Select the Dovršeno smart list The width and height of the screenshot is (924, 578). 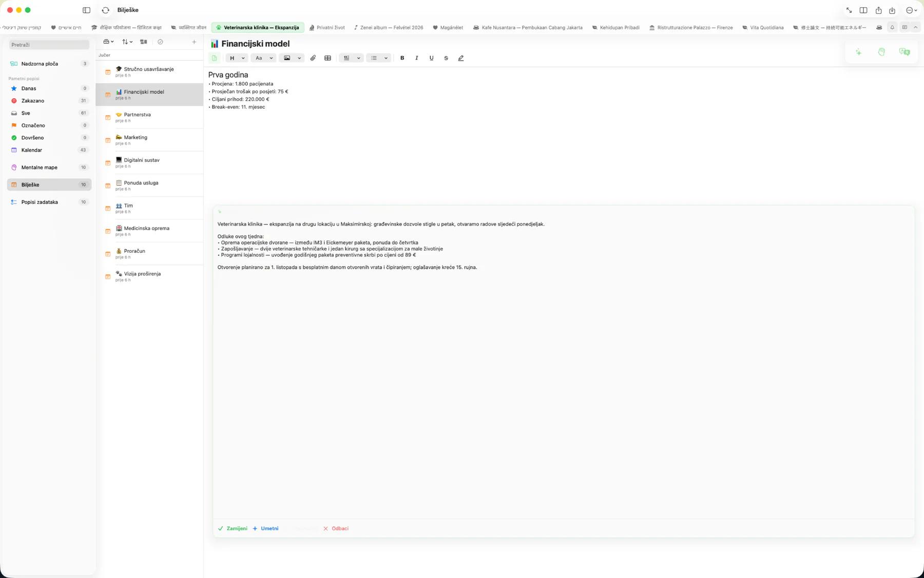[x=49, y=138]
